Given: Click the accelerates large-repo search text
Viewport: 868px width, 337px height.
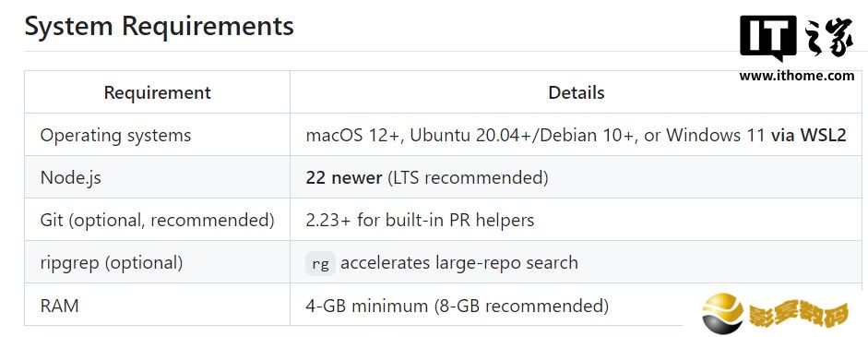Looking at the screenshot, I should pos(459,263).
